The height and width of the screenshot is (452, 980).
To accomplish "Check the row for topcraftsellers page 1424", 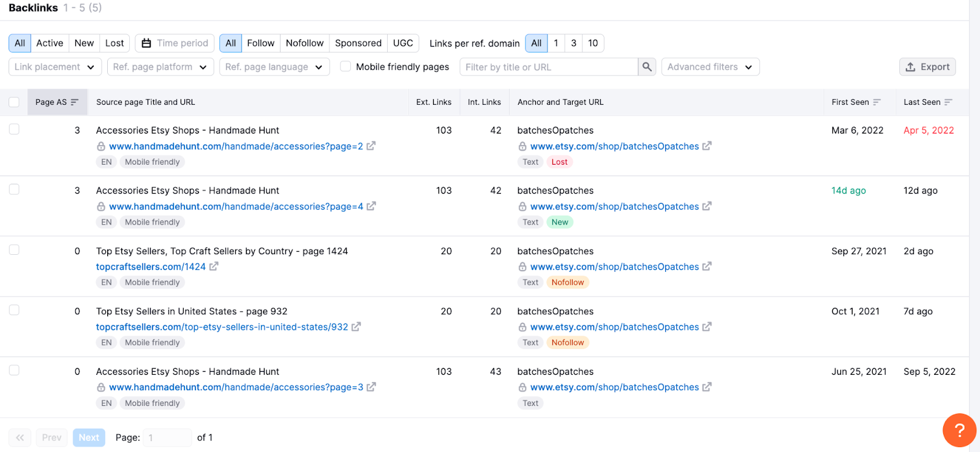I will (14, 250).
